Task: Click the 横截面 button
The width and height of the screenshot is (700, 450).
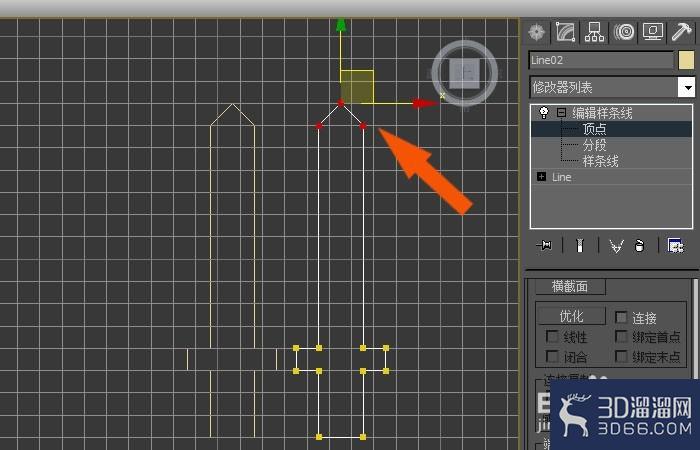Action: pyautogui.click(x=570, y=286)
